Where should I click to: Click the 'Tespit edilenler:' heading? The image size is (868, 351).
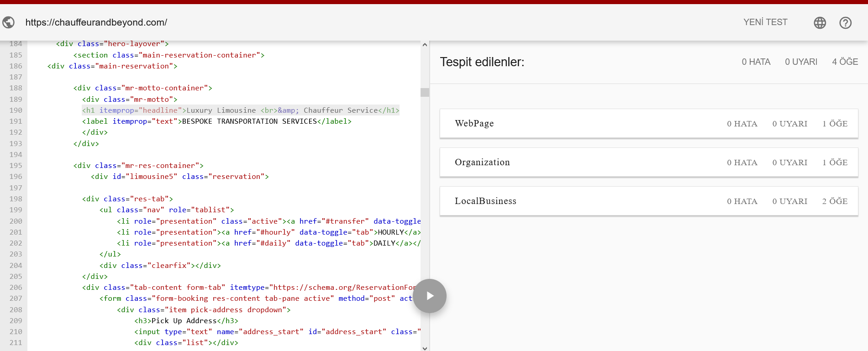click(x=482, y=62)
